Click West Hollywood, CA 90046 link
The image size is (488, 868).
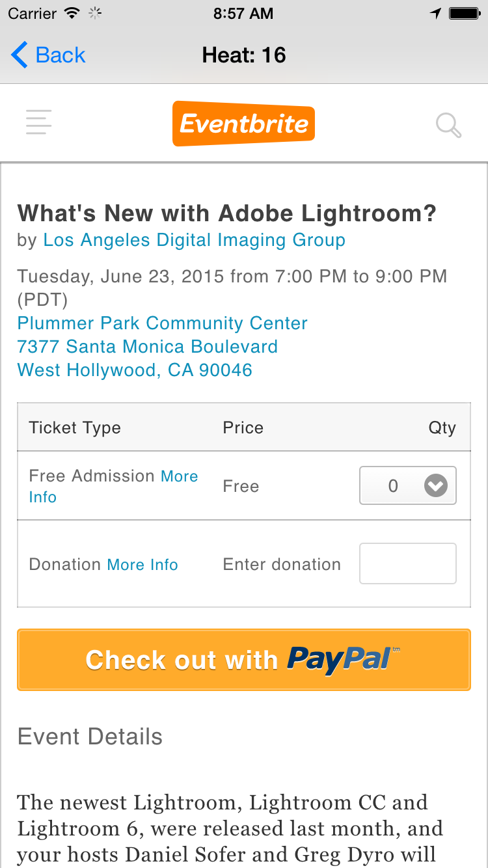(x=135, y=370)
